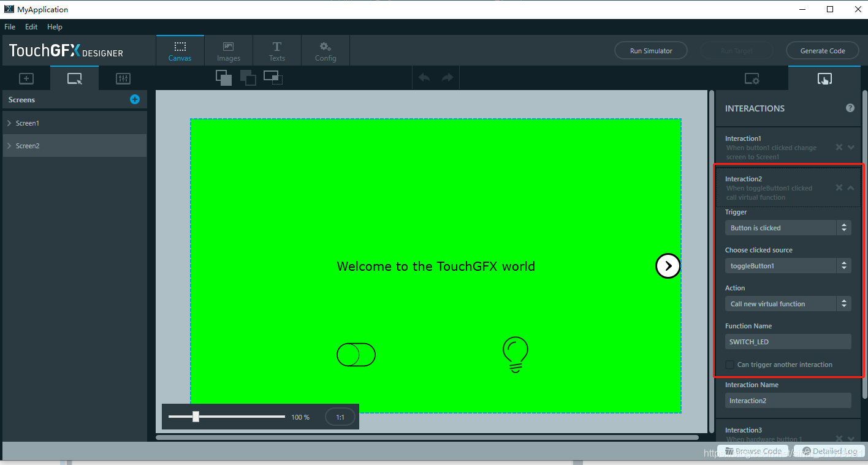Open the Add Widgets tab icon

pyautogui.click(x=26, y=78)
